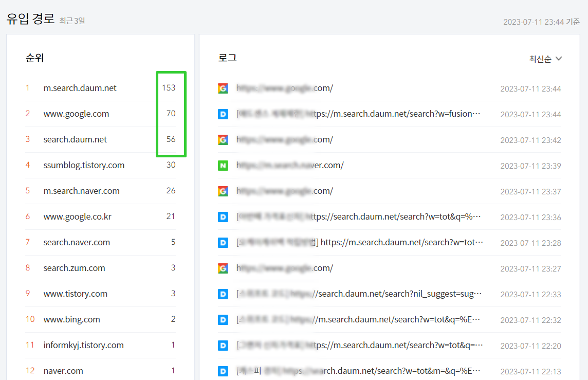The height and width of the screenshot is (380, 588).
Task: Select search.zum.com in ranking list
Action: [x=74, y=268]
